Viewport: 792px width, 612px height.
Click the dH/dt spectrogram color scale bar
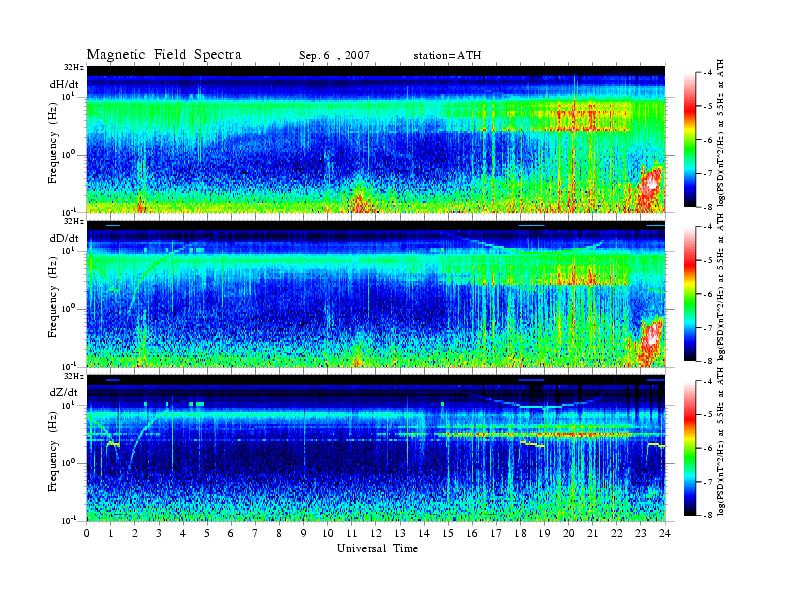click(690, 140)
